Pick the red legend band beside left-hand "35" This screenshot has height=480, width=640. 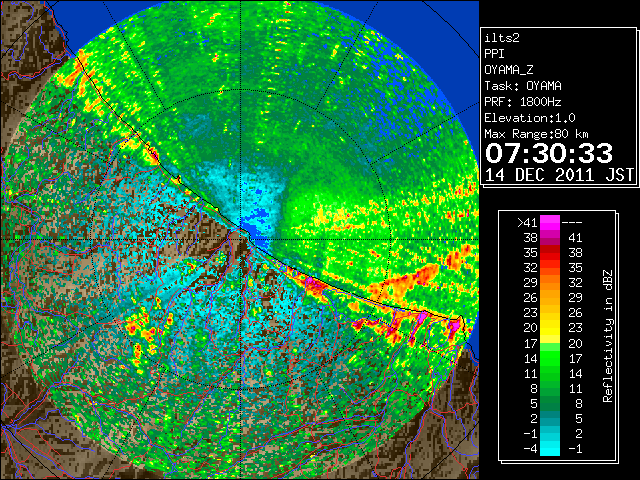pyautogui.click(x=550, y=253)
